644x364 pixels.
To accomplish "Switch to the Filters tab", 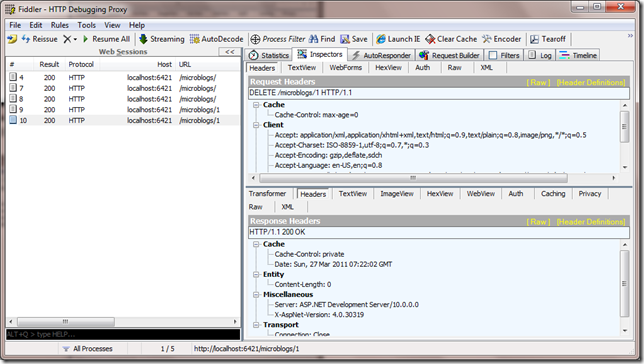I will tap(504, 55).
